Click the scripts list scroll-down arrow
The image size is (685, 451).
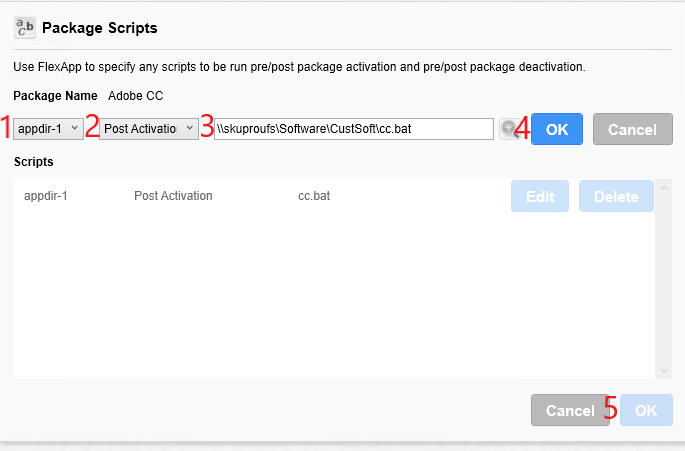[x=664, y=371]
